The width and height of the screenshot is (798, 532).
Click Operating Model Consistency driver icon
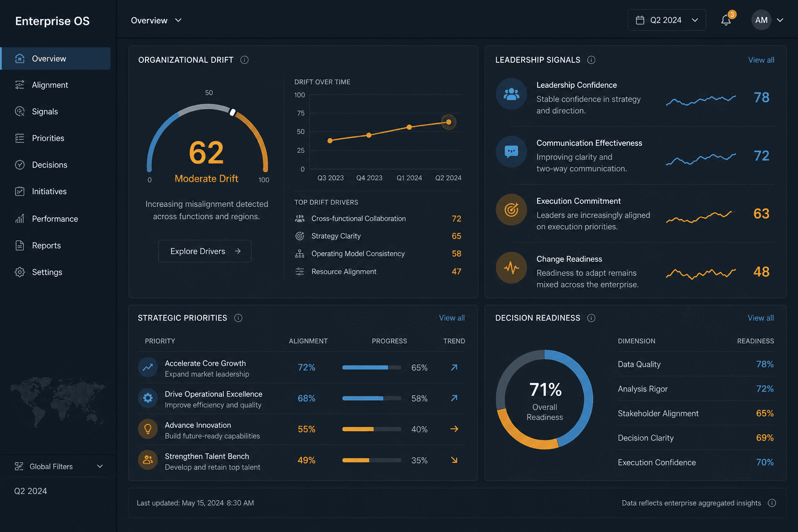tap(300, 254)
